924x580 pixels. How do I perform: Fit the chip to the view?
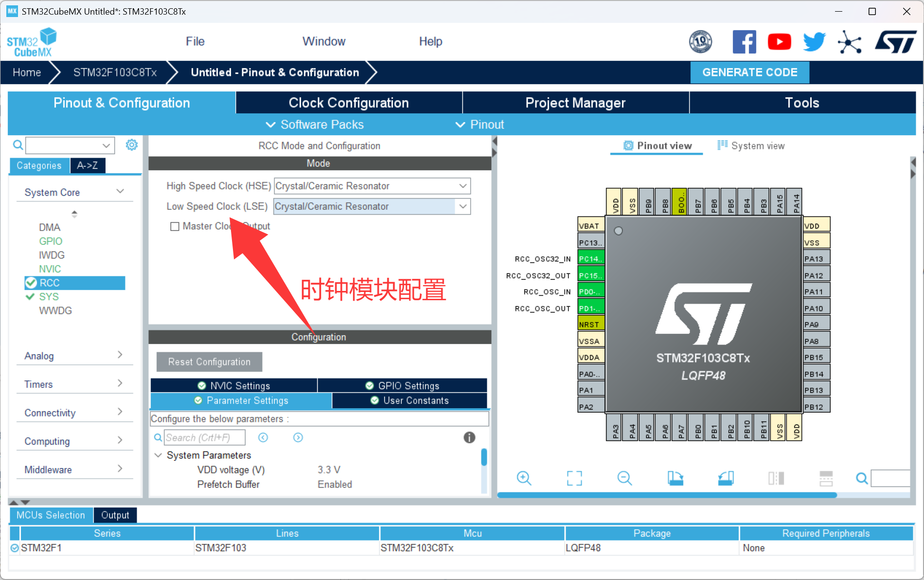coord(574,478)
